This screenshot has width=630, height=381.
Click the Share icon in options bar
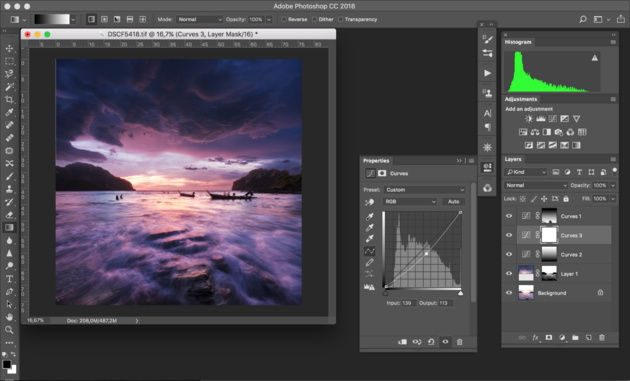[621, 19]
